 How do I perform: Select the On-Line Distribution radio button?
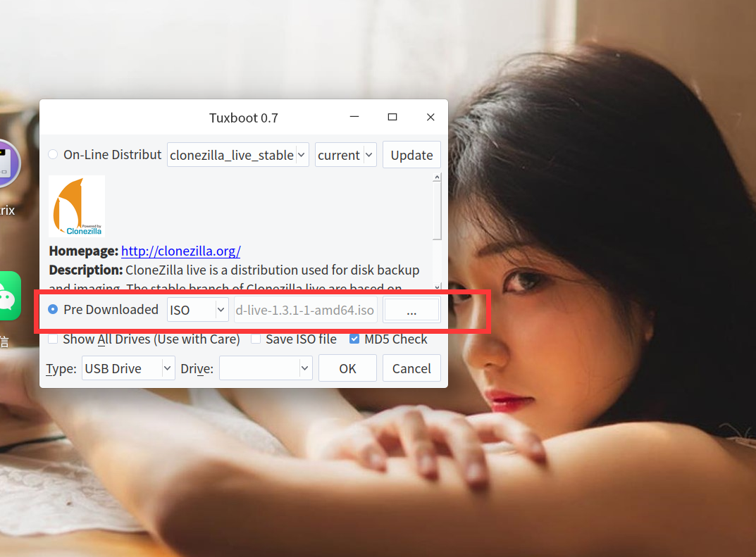[x=53, y=155]
